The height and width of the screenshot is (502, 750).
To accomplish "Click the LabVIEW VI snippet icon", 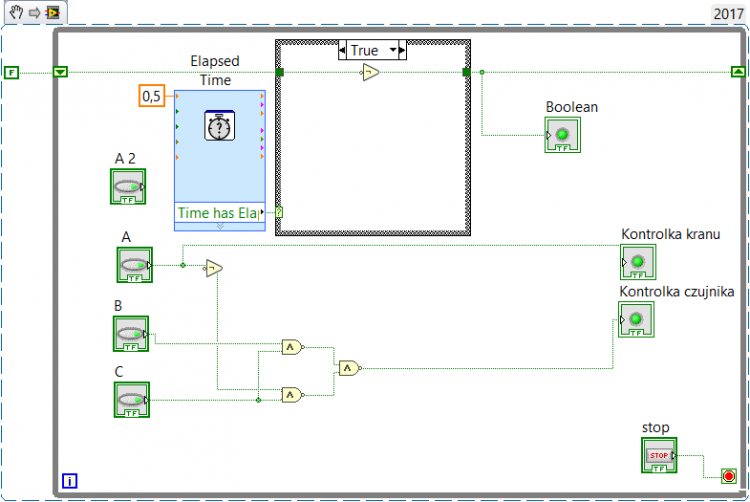I will click(53, 12).
